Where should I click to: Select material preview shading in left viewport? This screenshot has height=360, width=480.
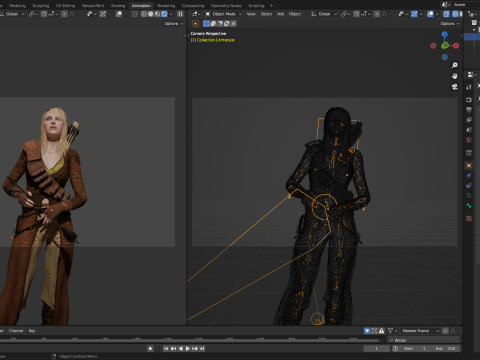coord(157,14)
